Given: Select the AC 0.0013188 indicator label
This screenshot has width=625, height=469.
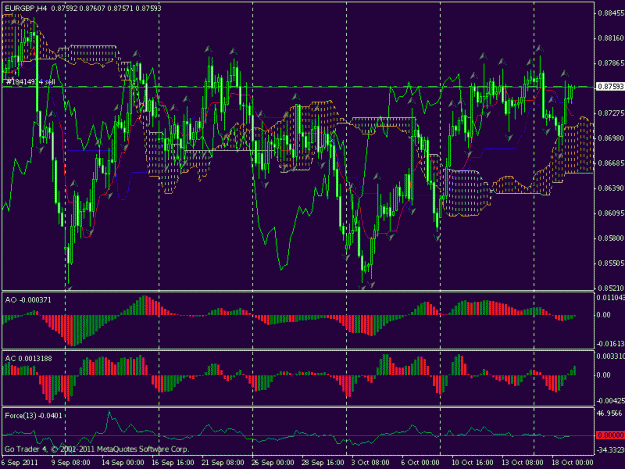Looking at the screenshot, I should [28, 359].
